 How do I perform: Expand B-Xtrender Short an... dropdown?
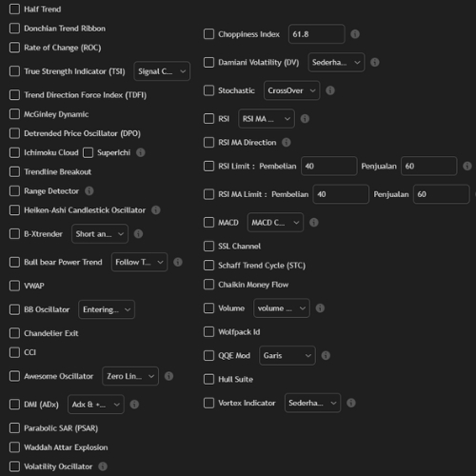click(100, 234)
